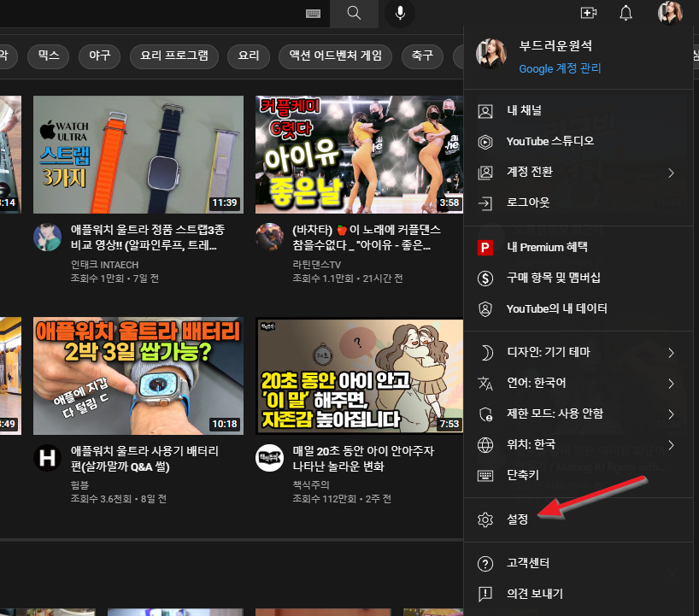Select the 믹스 filter chip

pyautogui.click(x=48, y=56)
